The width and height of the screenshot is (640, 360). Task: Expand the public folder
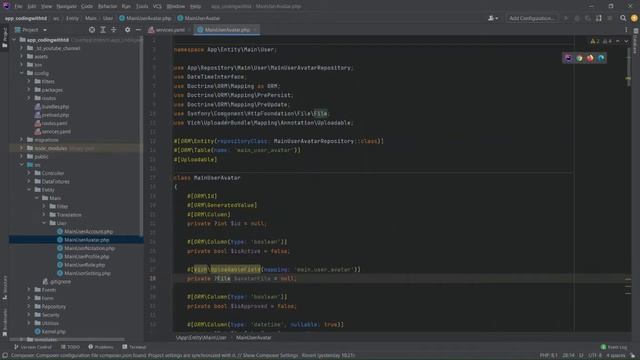coord(22,156)
